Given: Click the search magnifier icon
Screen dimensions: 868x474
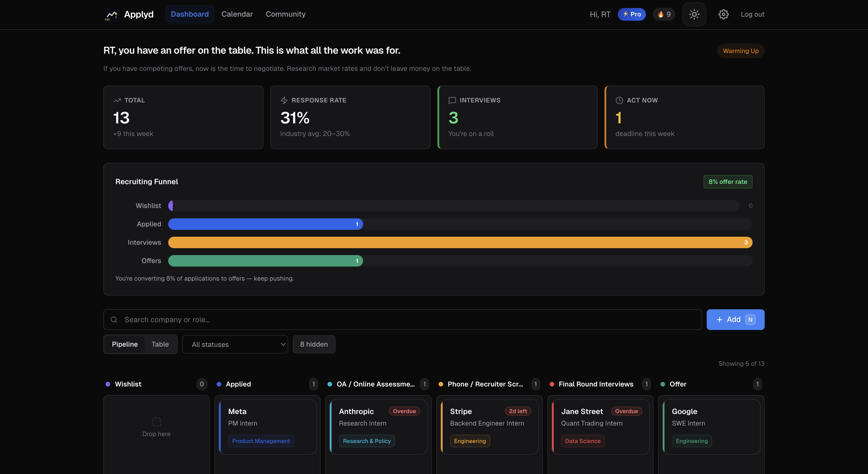Looking at the screenshot, I should tap(114, 319).
